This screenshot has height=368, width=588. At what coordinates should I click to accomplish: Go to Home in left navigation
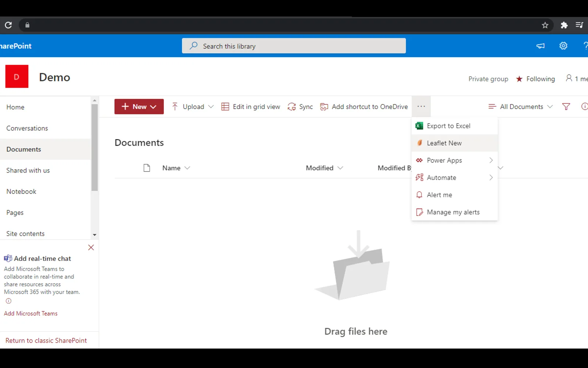15,107
